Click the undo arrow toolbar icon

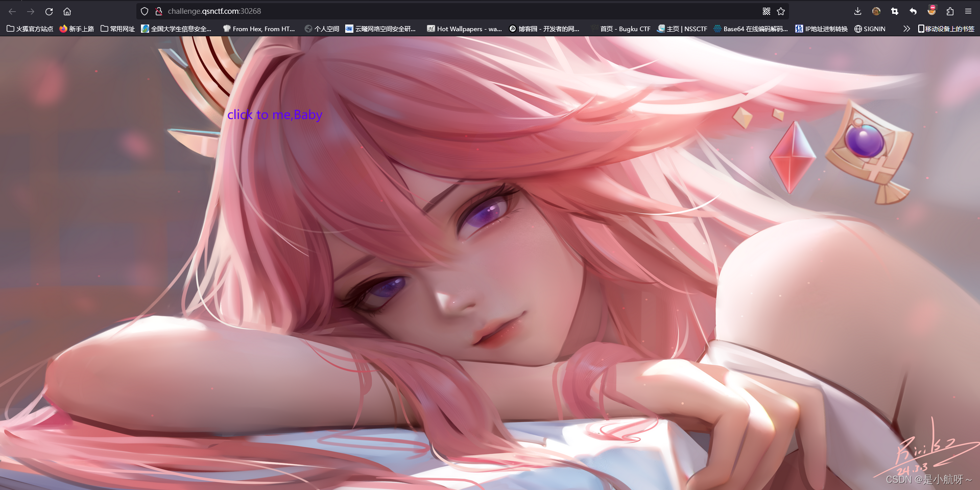pyautogui.click(x=913, y=11)
